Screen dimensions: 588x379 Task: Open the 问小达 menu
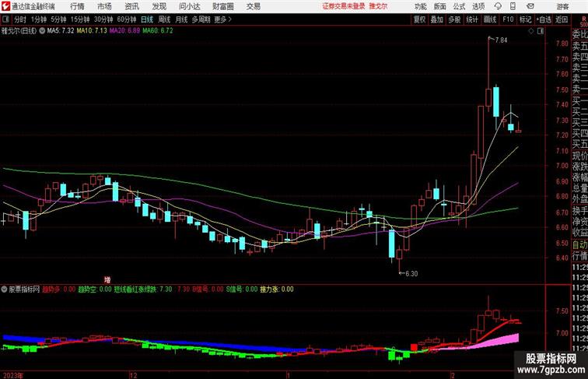[x=190, y=6]
